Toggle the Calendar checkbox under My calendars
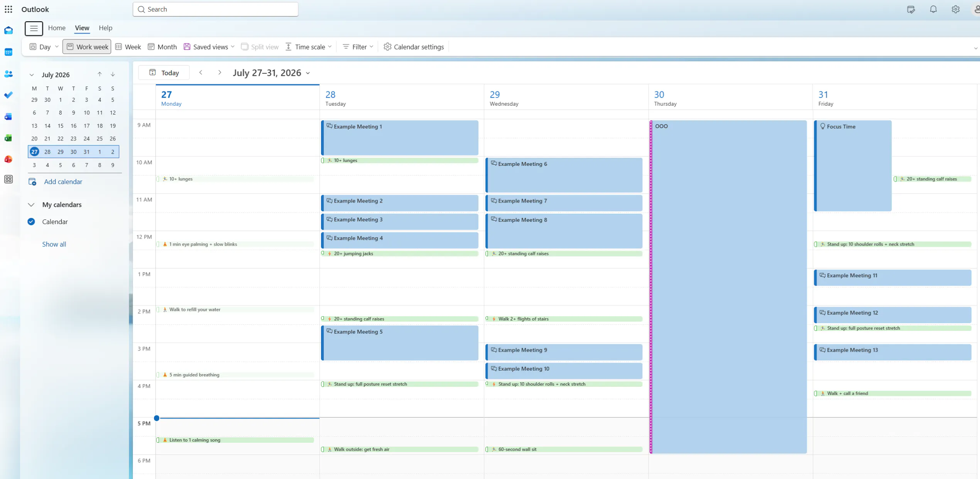This screenshot has height=479, width=980. [31, 222]
